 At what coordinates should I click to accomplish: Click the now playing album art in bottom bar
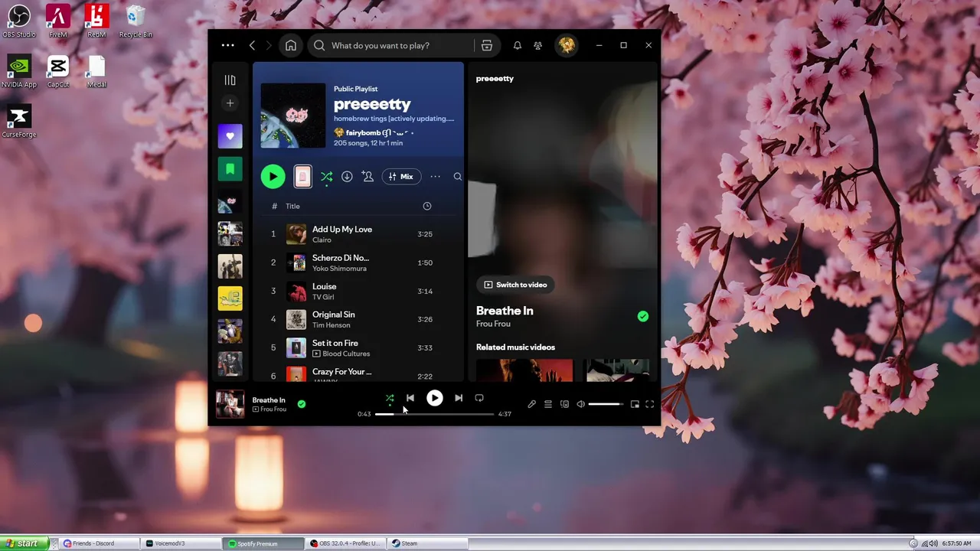pos(230,404)
